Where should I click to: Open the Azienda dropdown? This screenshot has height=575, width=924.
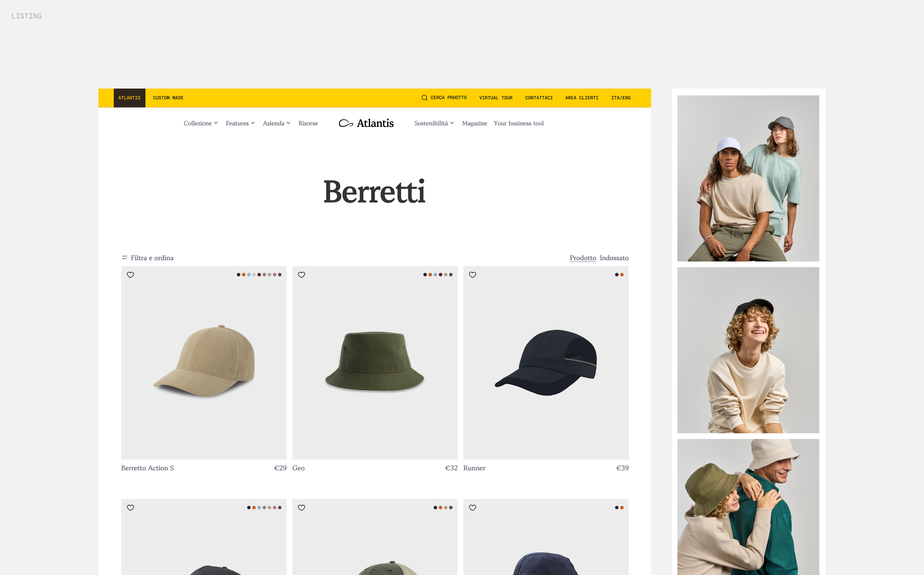click(x=277, y=123)
